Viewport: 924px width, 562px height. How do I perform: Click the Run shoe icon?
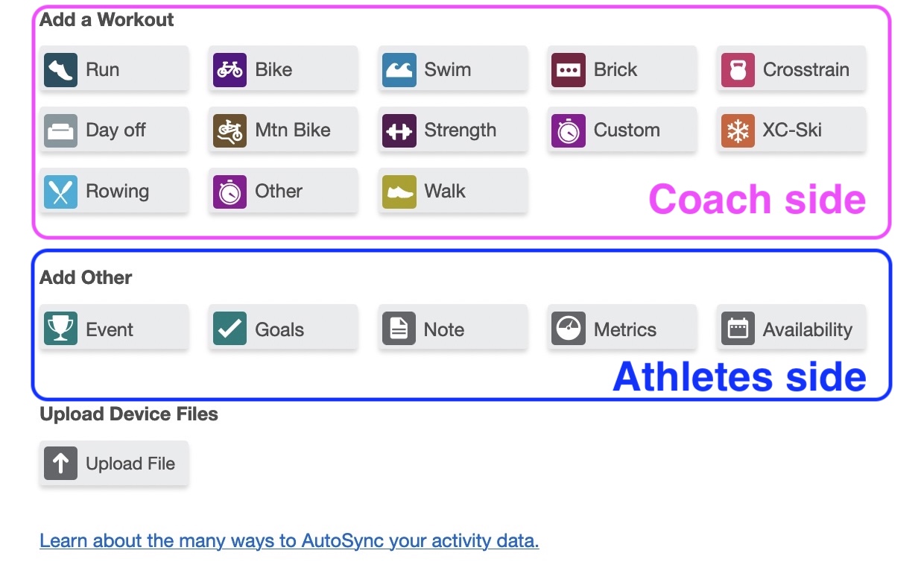coord(60,70)
